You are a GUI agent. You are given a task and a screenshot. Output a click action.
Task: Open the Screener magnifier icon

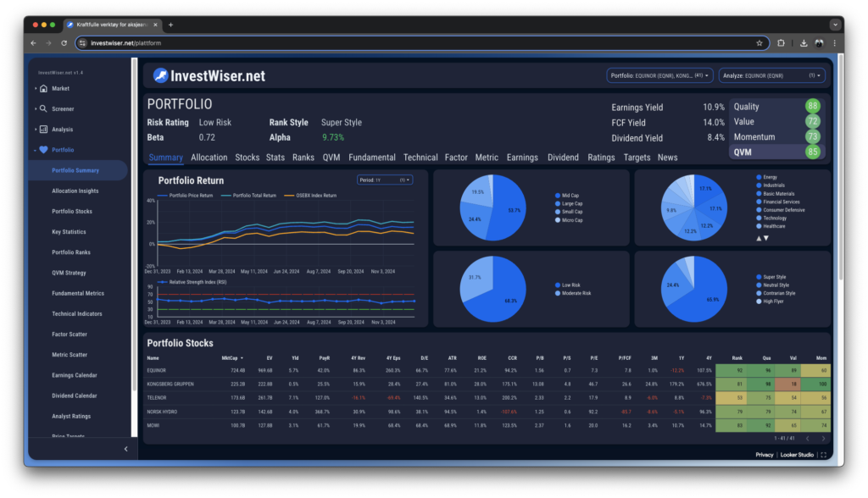coord(43,109)
